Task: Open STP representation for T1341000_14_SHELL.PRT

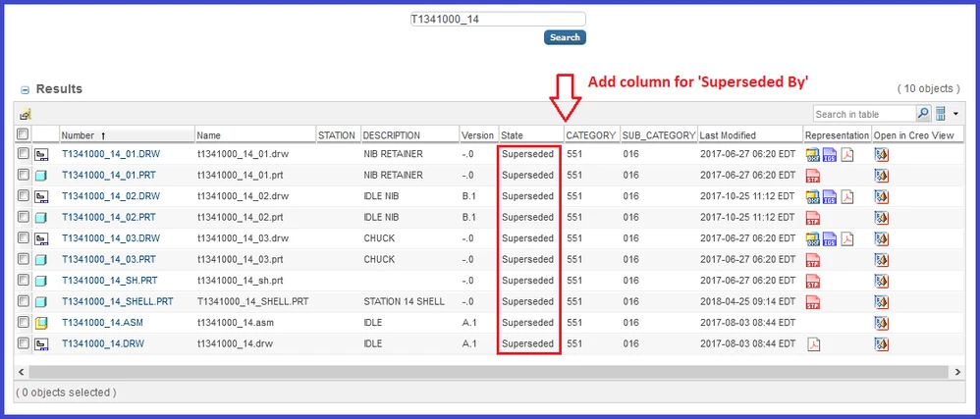Action: tap(812, 302)
